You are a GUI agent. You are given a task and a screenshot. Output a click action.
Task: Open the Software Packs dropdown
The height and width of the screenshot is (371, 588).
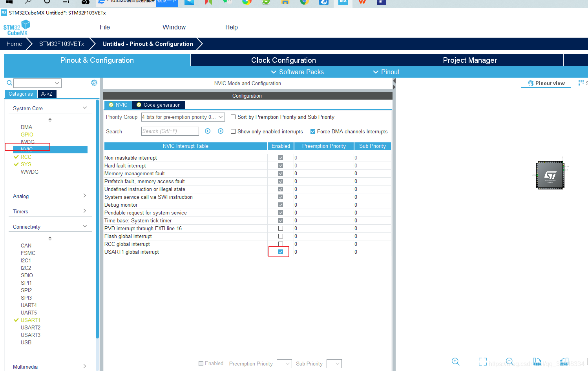[297, 72]
